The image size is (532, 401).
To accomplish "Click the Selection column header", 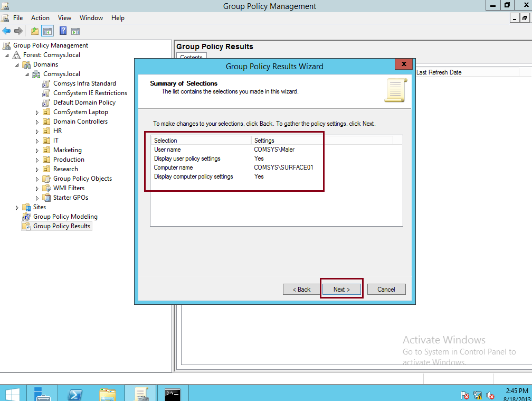I will [x=201, y=140].
